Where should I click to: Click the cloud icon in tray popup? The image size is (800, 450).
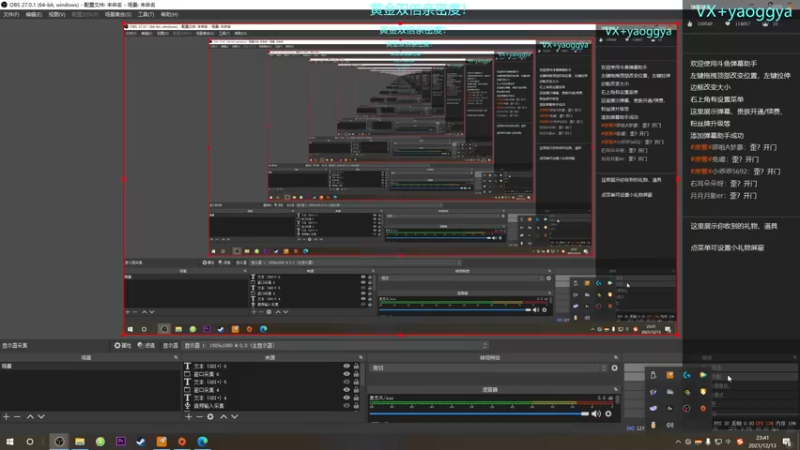(653, 408)
